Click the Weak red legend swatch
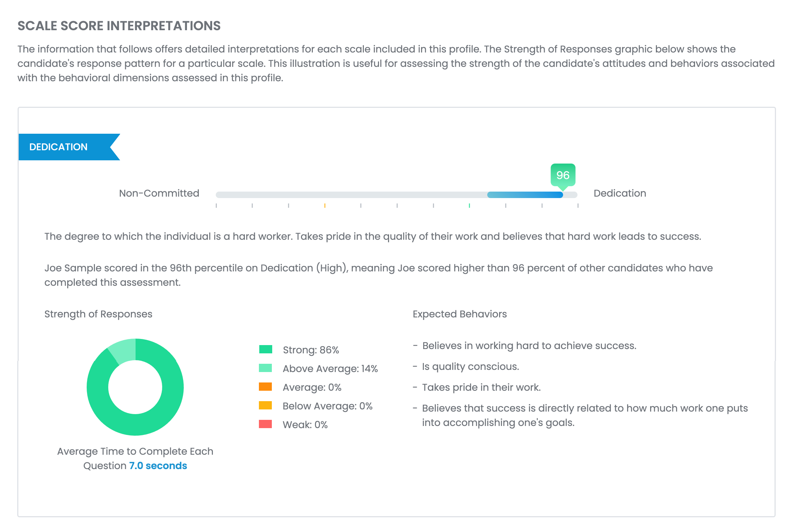The width and height of the screenshot is (790, 532). click(265, 424)
